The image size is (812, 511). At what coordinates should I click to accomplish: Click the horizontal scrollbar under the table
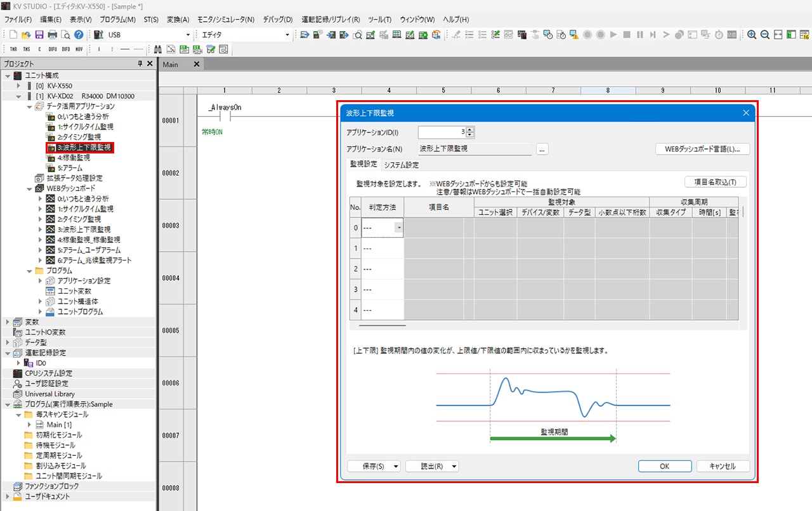click(x=382, y=325)
